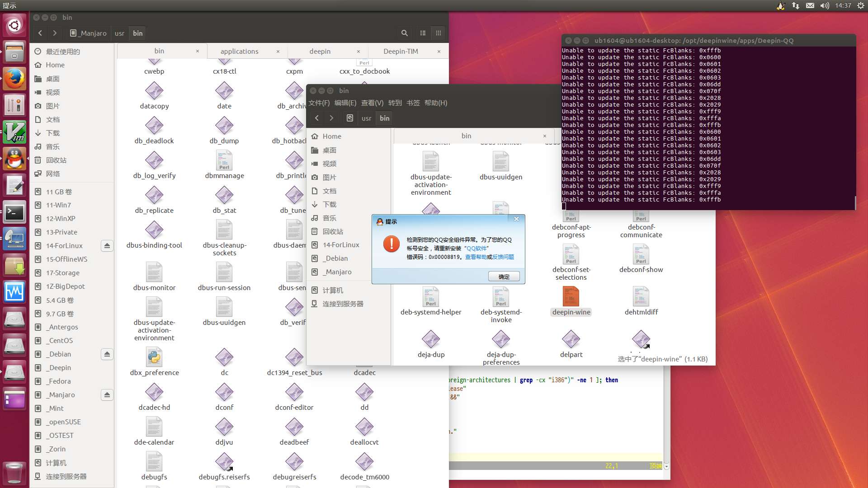Screen dimensions: 868x488
Task: Open the volume indicator in top panel
Action: pos(825,5)
